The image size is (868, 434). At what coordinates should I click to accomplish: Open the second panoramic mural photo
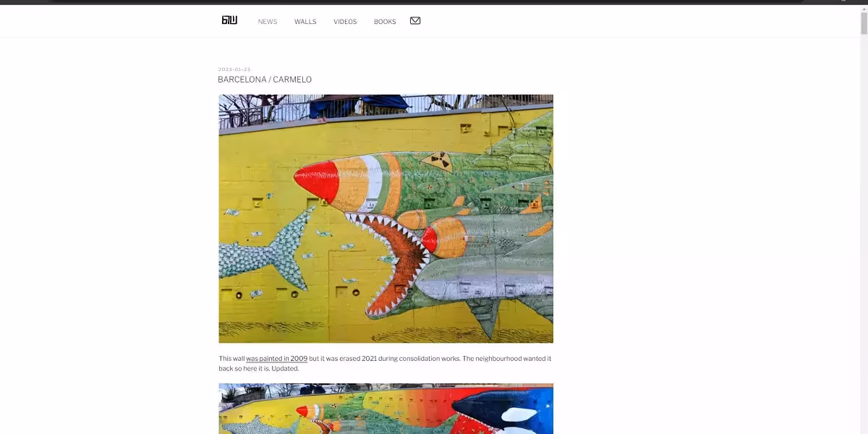point(386,409)
